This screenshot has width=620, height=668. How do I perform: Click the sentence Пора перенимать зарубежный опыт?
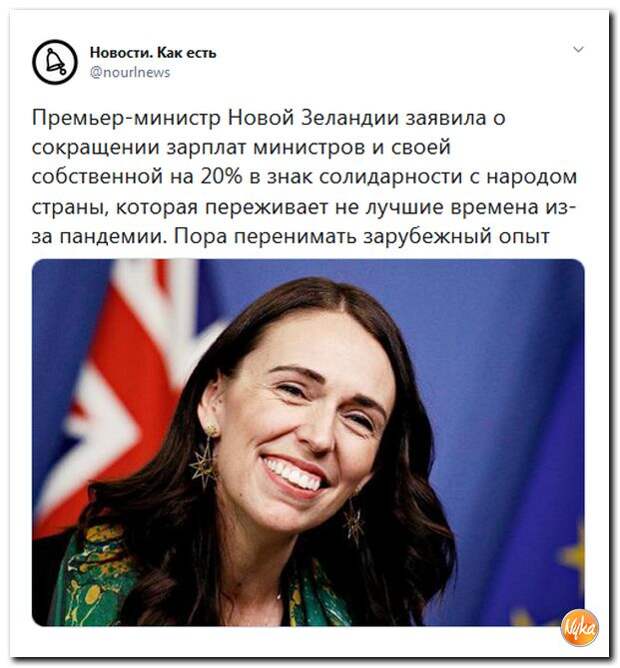pos(362,236)
